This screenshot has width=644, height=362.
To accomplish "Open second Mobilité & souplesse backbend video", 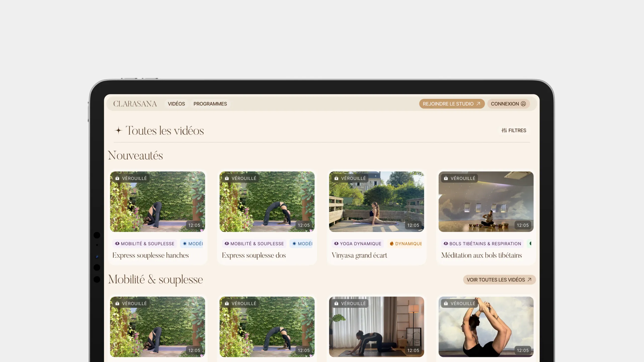I will [267, 327].
